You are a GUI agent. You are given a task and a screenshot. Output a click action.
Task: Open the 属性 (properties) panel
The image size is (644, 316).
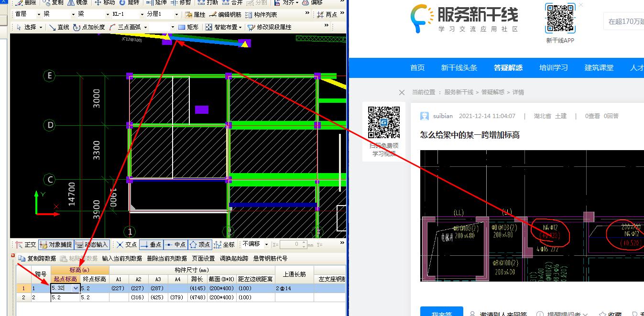click(x=195, y=15)
